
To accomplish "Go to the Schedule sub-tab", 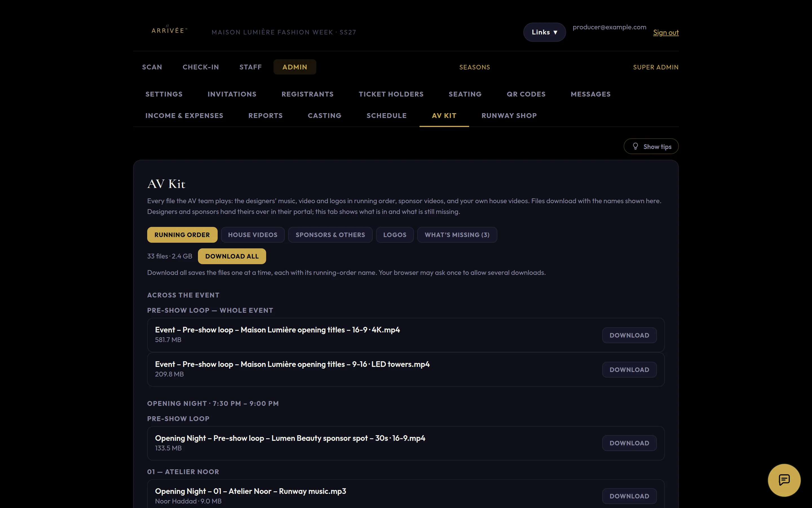I will [387, 116].
